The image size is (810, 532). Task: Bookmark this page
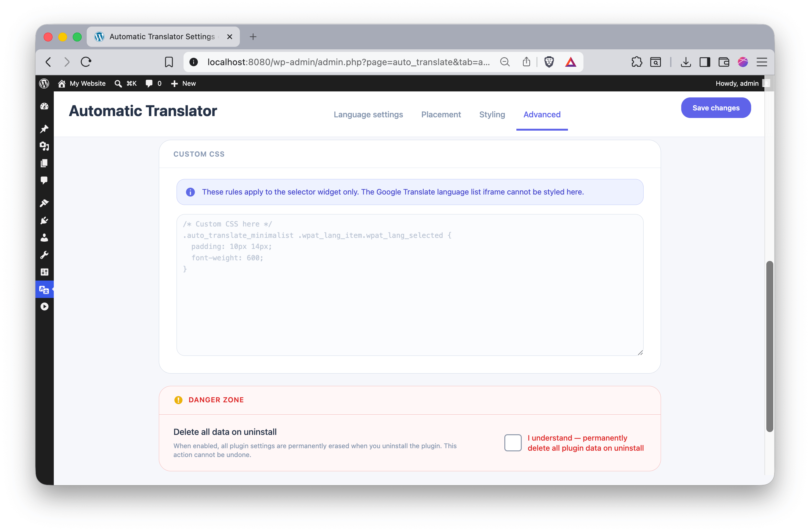(x=169, y=62)
